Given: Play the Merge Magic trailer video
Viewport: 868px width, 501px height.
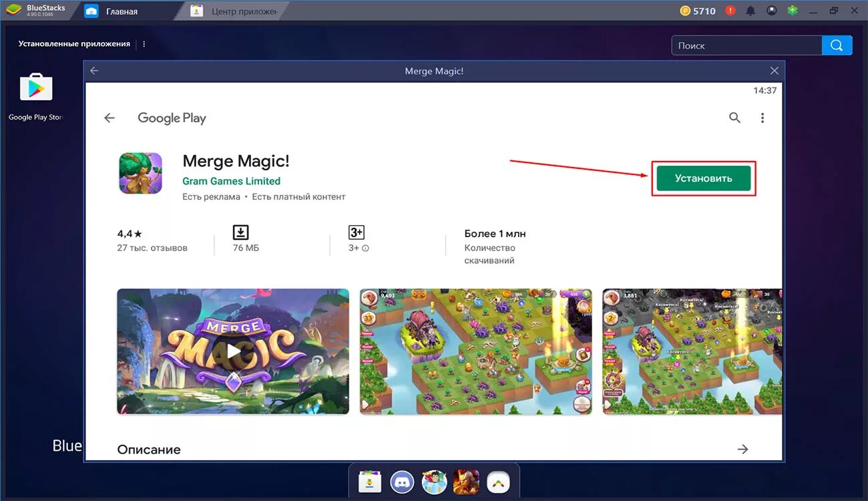Looking at the screenshot, I should [233, 351].
